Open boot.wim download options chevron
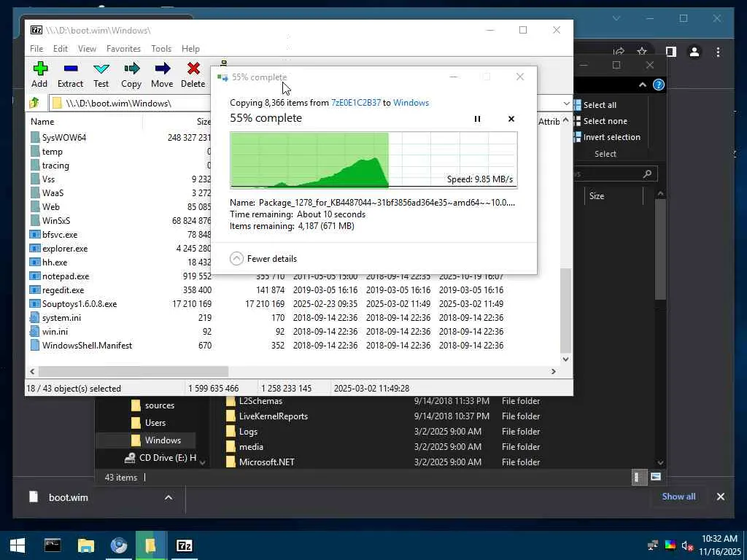 coord(169,497)
